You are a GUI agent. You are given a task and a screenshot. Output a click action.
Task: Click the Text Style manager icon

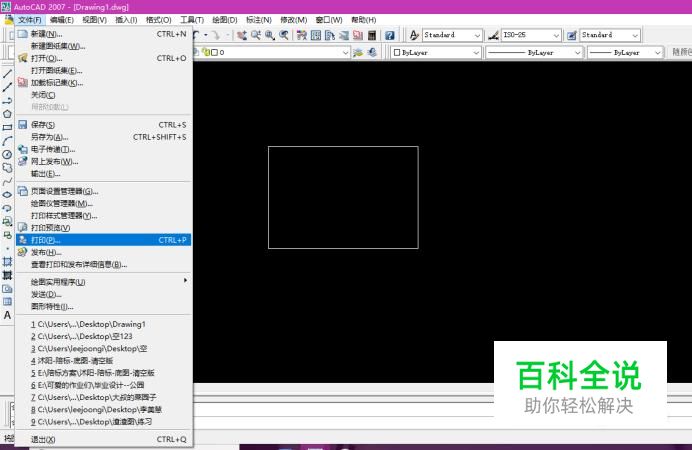414,35
